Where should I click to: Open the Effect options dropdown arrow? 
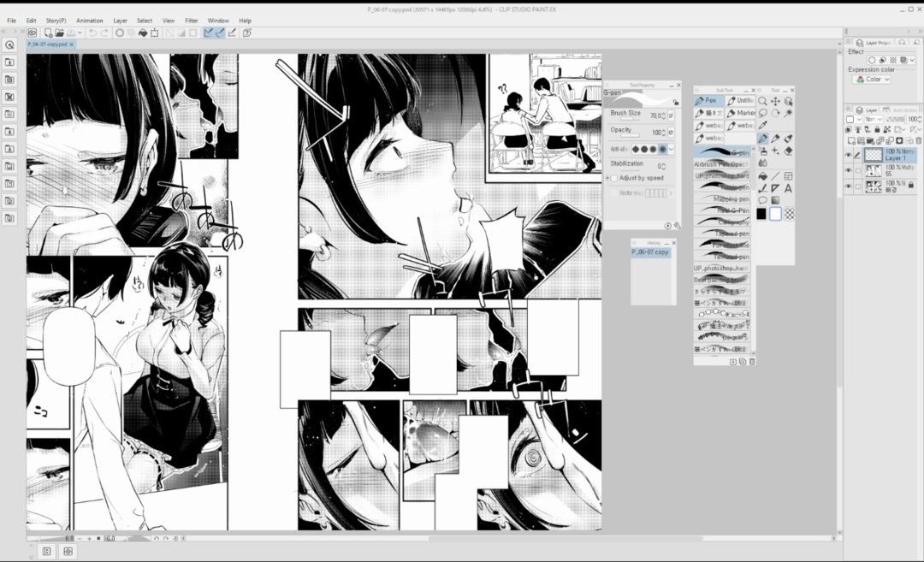(x=912, y=60)
